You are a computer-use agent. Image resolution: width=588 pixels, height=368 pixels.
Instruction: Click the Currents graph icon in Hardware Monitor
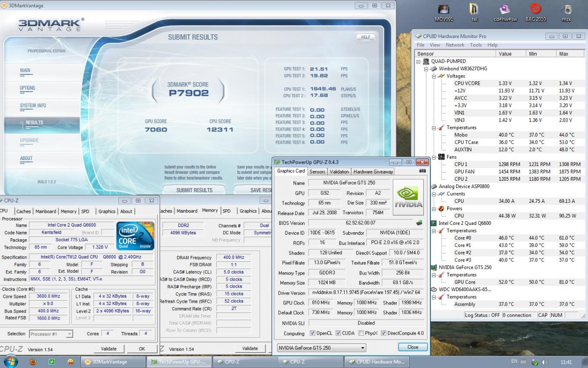(442, 194)
